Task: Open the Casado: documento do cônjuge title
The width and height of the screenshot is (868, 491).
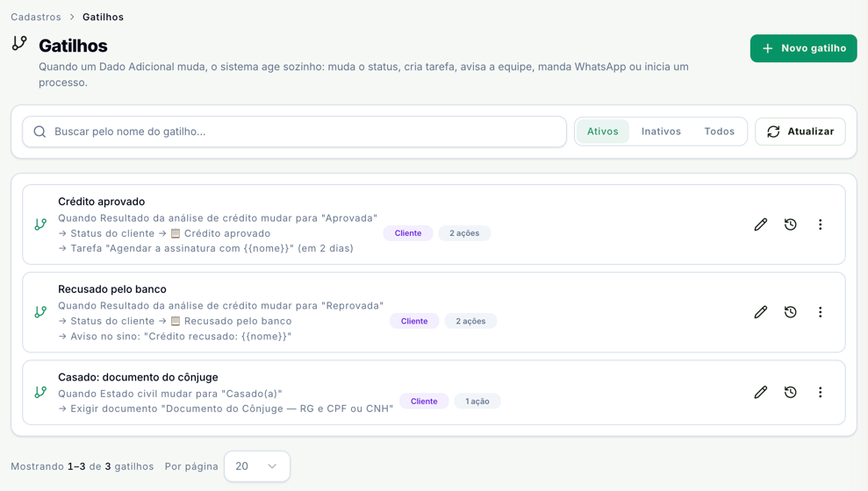Action: (x=138, y=377)
